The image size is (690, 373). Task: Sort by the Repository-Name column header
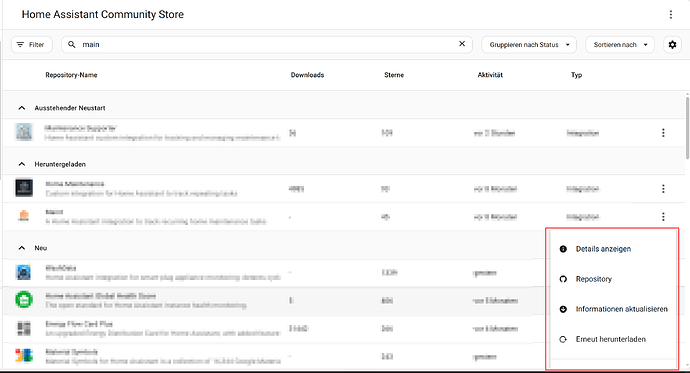[x=71, y=75]
